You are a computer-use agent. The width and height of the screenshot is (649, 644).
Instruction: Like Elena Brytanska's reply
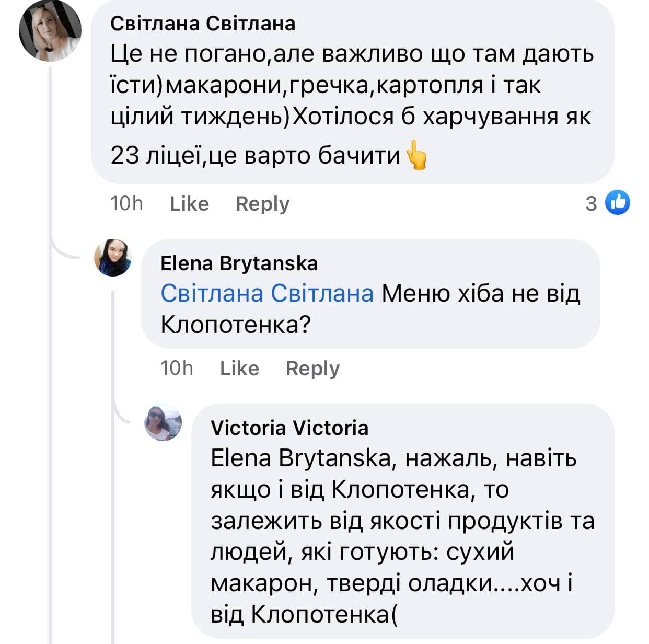[x=239, y=369]
